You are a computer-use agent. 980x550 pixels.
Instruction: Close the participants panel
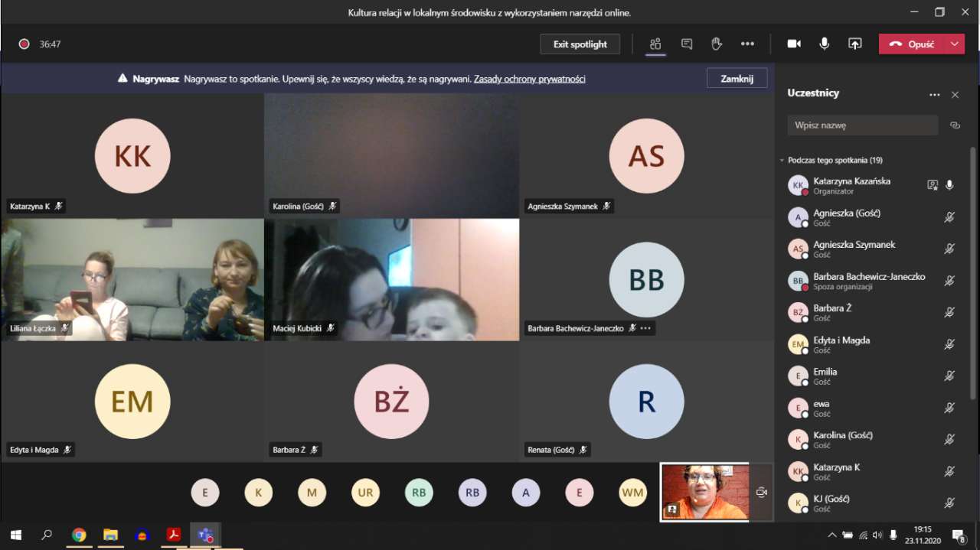click(x=955, y=95)
